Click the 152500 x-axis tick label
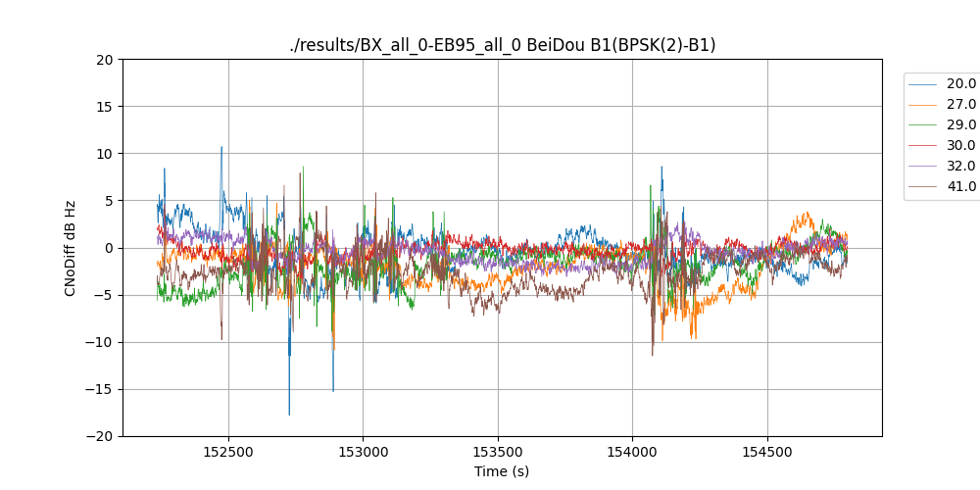980x490 pixels. [228, 452]
